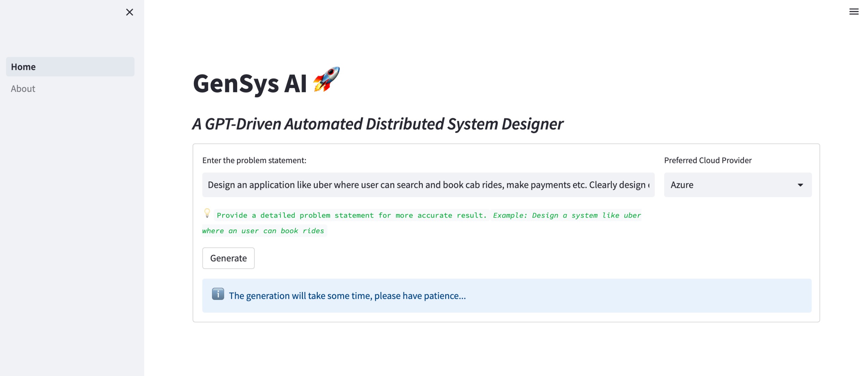
Task: Click the rocket emoji beside GenSys AI
Action: (326, 80)
